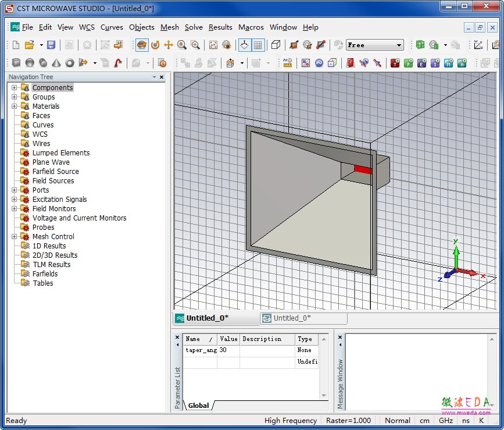The height and width of the screenshot is (430, 504).
Task: Start the Frequency Domain Solver
Action: pyautogui.click(x=408, y=63)
